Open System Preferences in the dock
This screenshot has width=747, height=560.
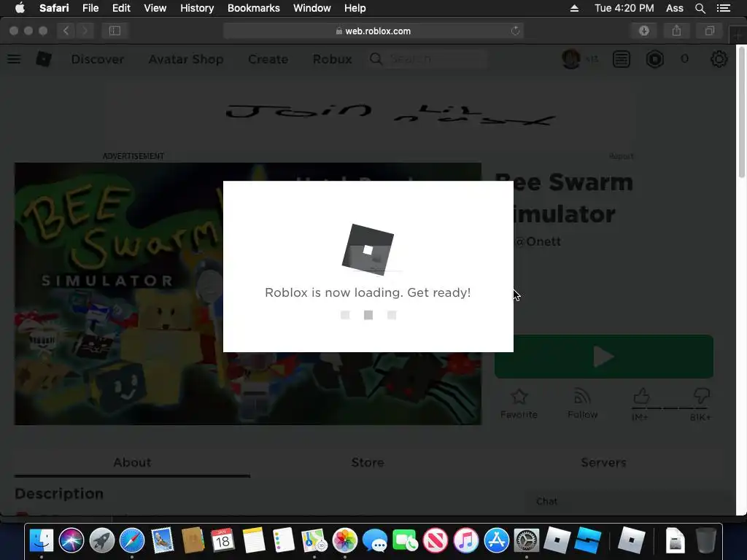(527, 540)
